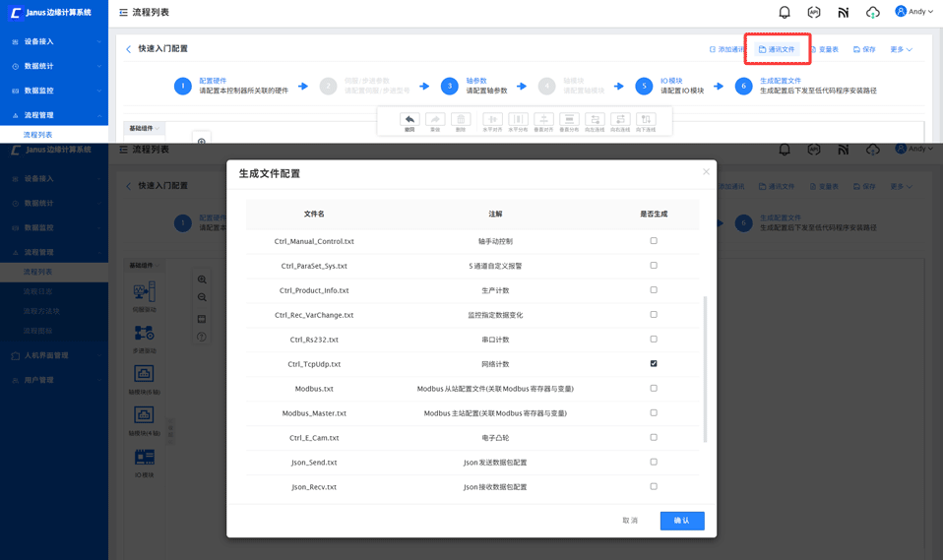Click the 水平对齐 horizontal align icon
This screenshot has width=943, height=560.
492,120
